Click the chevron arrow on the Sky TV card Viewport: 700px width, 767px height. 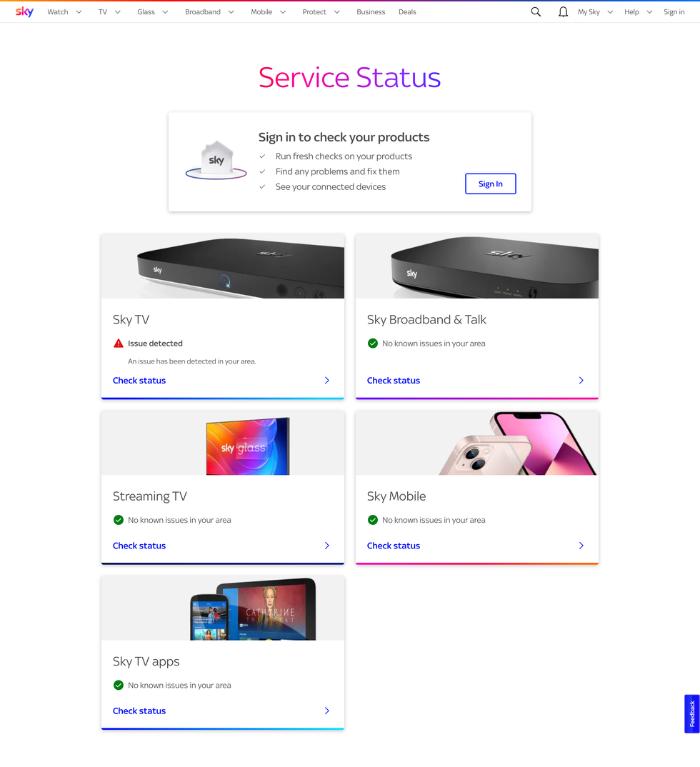(x=326, y=380)
